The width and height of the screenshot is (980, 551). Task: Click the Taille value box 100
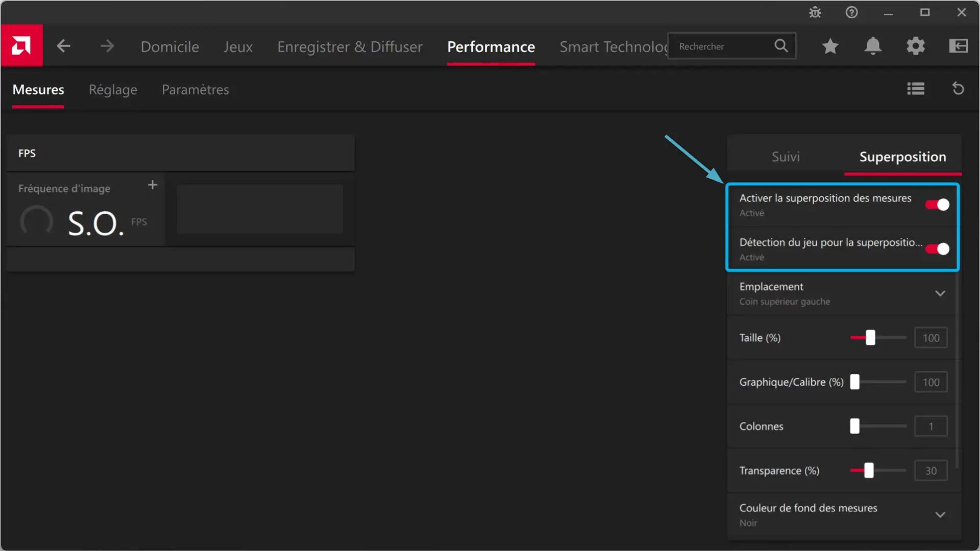point(931,338)
